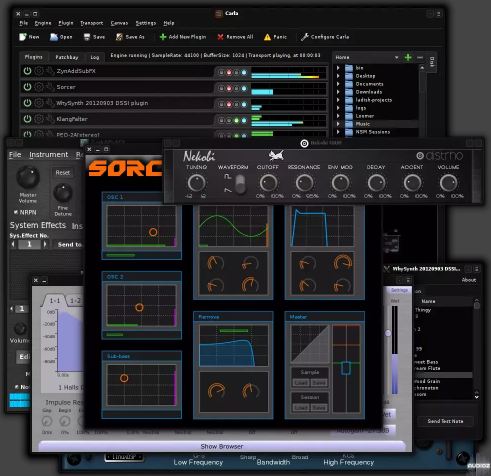Click the Reset button in ZynAddSubFX
This screenshot has height=476, width=491.
pos(63,173)
